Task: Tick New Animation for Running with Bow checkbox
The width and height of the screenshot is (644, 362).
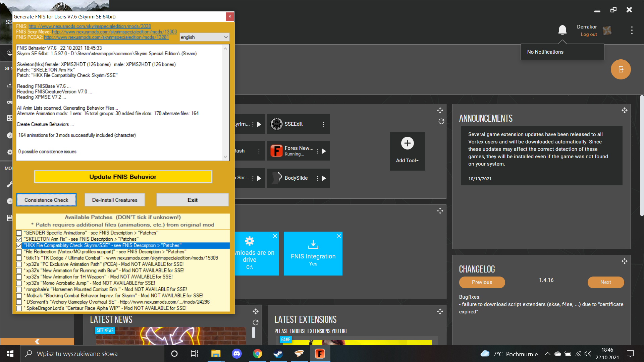Action: [x=19, y=271]
